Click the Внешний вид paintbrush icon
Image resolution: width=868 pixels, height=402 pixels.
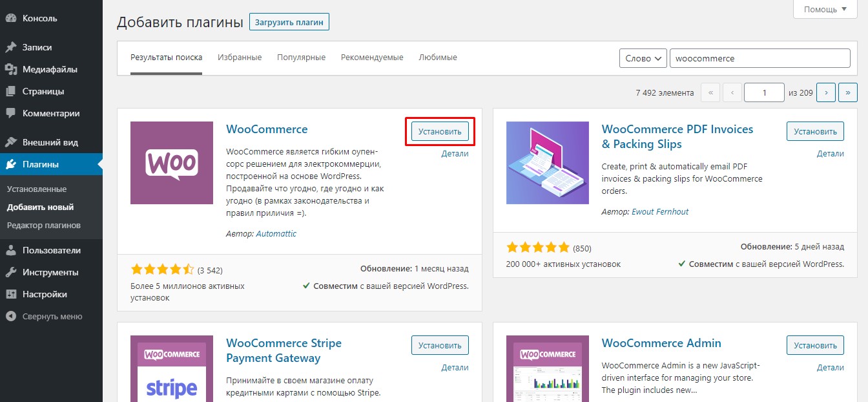[10, 142]
